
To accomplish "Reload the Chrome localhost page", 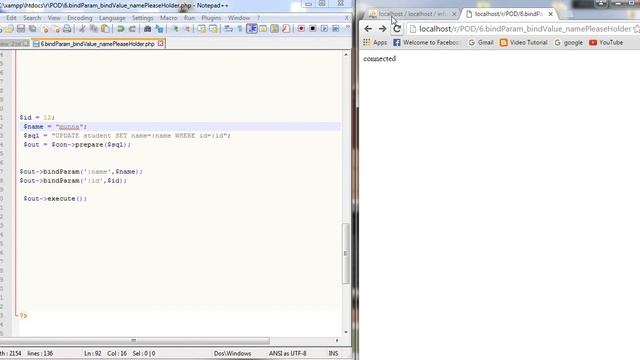I will (397, 29).
